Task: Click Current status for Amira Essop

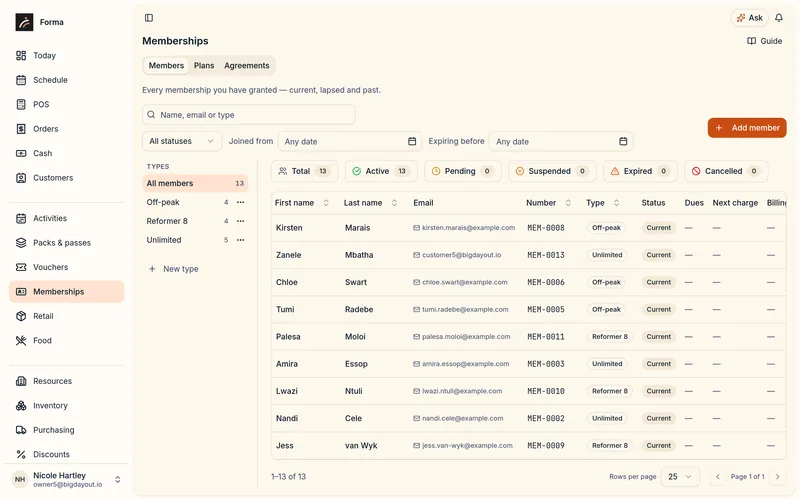Action: [x=659, y=364]
